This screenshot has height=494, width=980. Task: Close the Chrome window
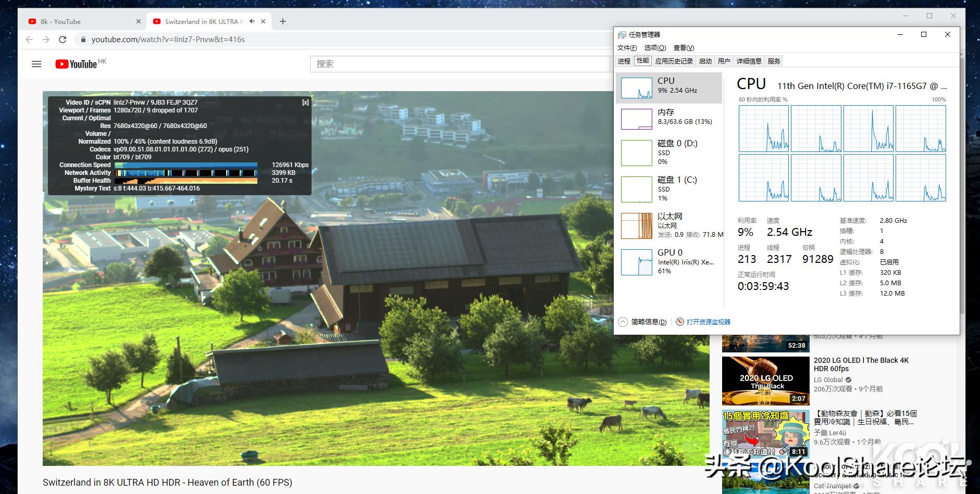[x=953, y=16]
